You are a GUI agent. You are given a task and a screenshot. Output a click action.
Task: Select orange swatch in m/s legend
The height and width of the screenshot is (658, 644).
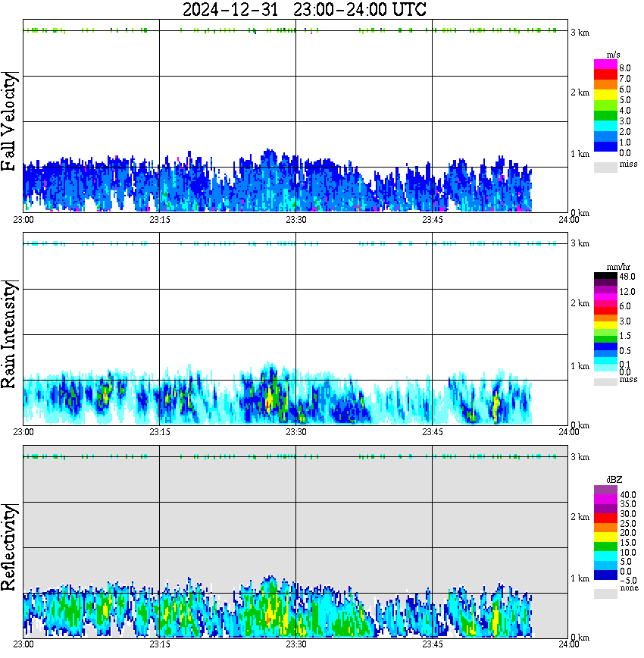[x=605, y=85]
